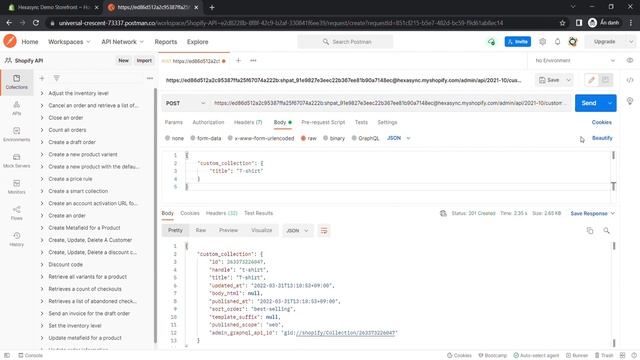Select the form-data body type
This screenshot has height=360, width=640.
click(x=206, y=138)
